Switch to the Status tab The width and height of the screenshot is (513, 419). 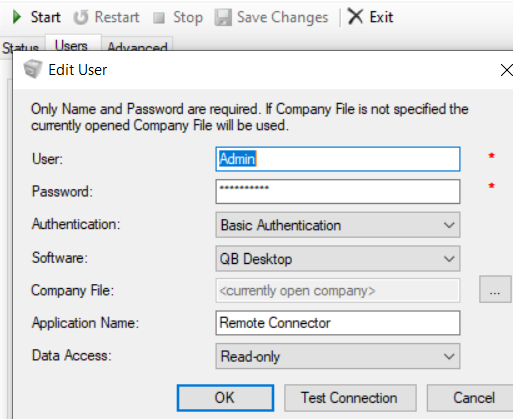click(x=21, y=48)
